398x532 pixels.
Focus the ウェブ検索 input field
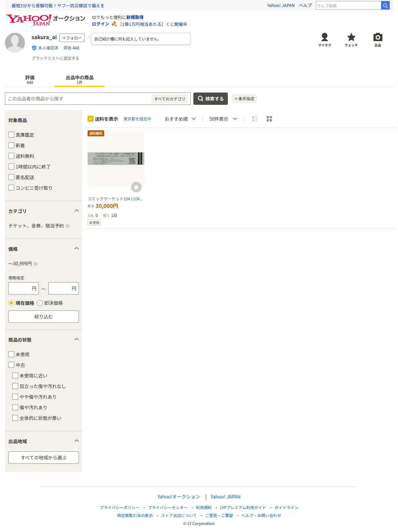click(x=348, y=6)
